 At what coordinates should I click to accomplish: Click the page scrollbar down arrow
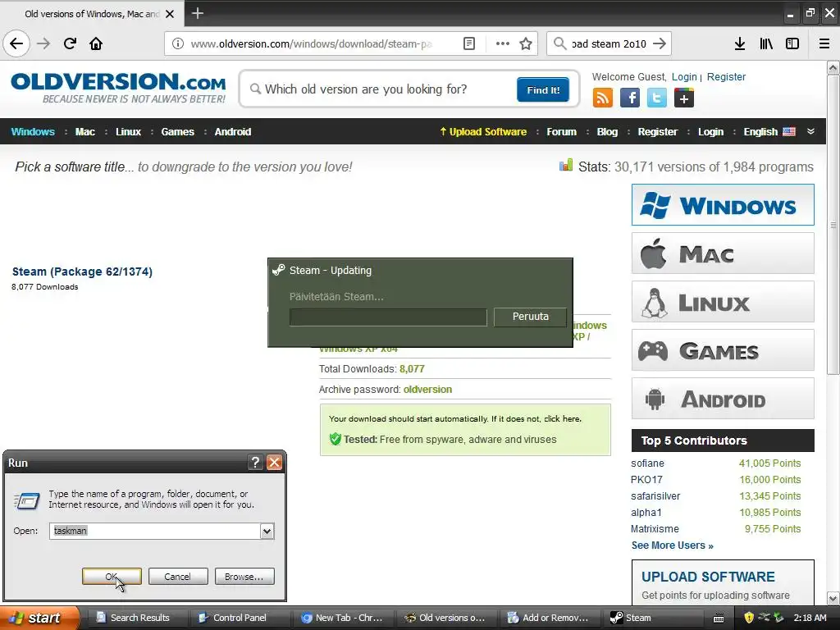click(x=833, y=598)
